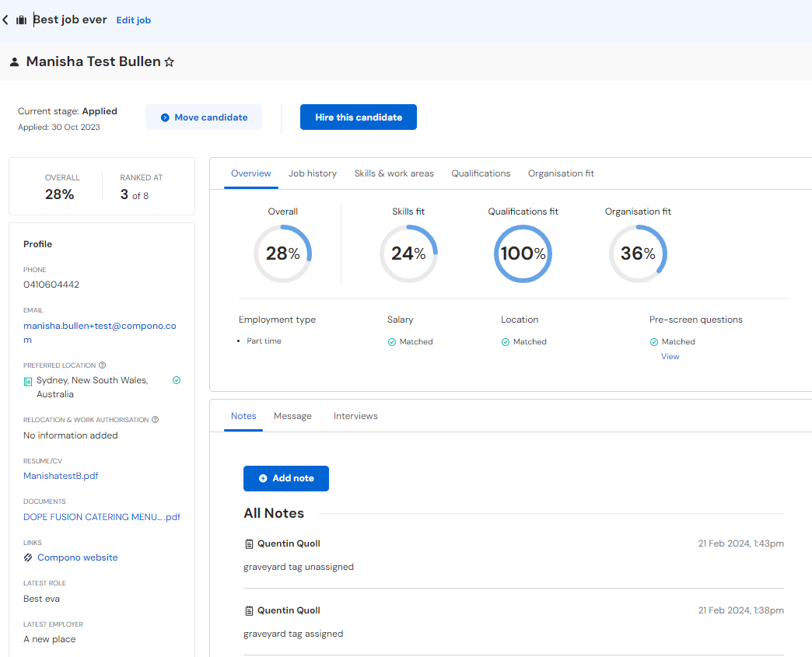Go back using the left chevron arrow
The height and width of the screenshot is (657, 812).
point(5,20)
